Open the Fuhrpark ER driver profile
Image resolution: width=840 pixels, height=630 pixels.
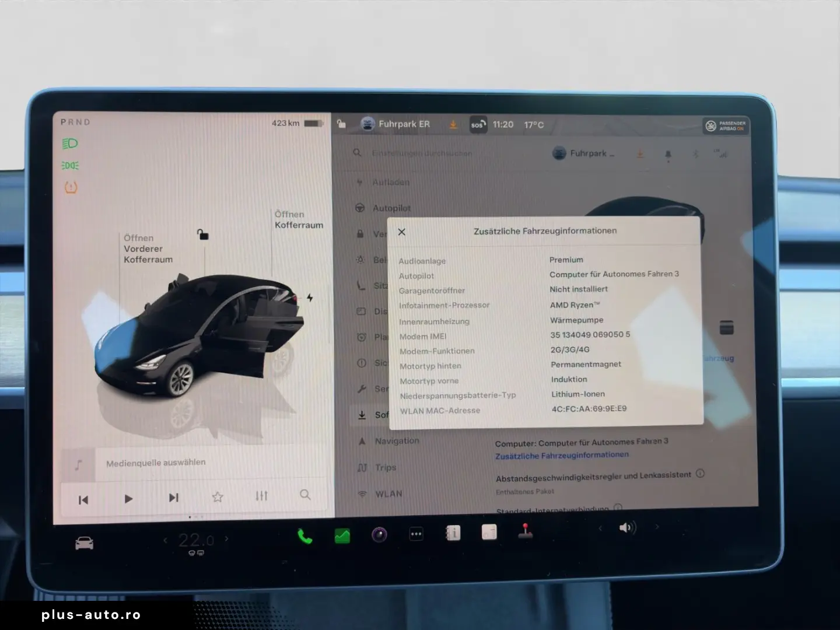395,124
